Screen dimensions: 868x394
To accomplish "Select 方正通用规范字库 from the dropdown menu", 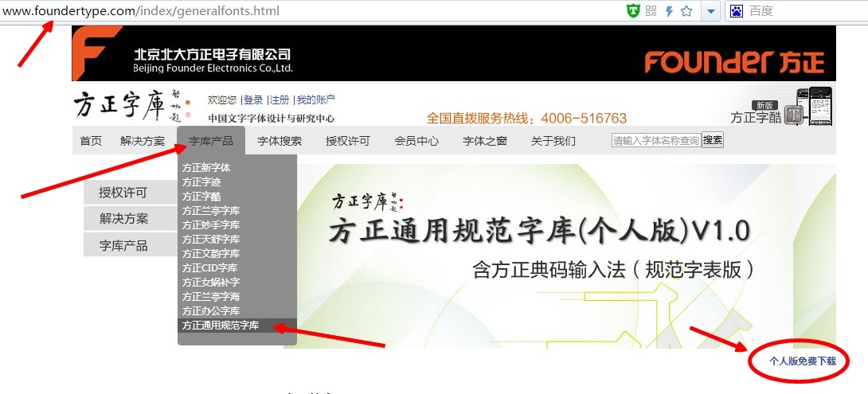I will click(x=237, y=326).
